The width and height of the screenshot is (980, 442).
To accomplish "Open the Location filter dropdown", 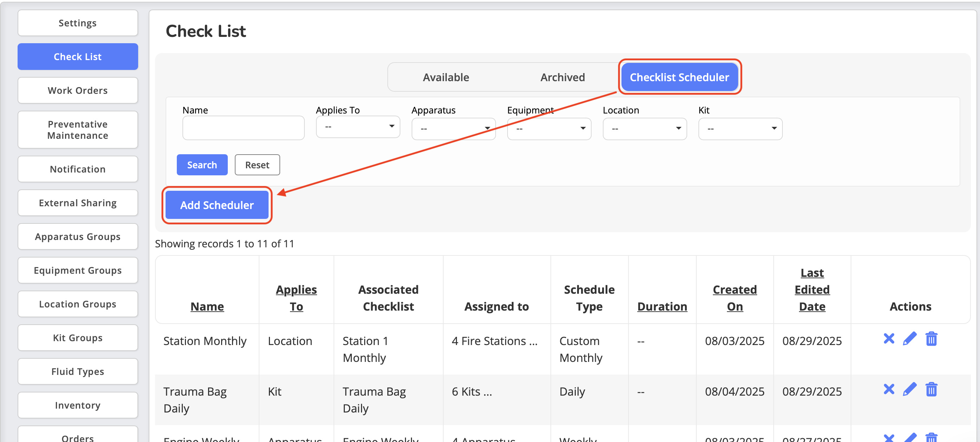I will pyautogui.click(x=644, y=129).
